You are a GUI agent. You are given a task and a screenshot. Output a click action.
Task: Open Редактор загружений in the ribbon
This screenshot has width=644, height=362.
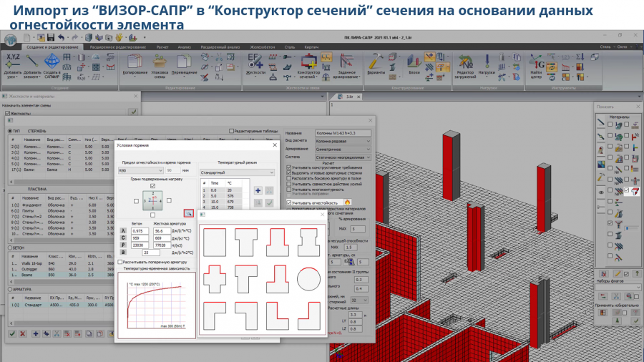click(x=465, y=64)
